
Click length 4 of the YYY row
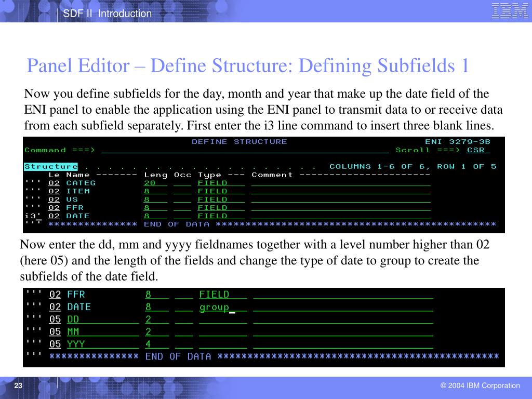coord(157,344)
